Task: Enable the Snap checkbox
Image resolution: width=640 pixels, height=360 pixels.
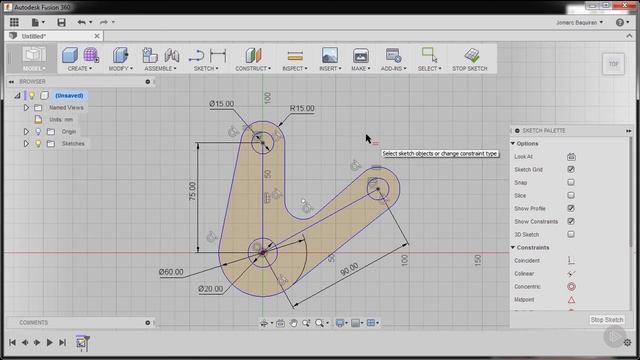Action: tap(571, 182)
